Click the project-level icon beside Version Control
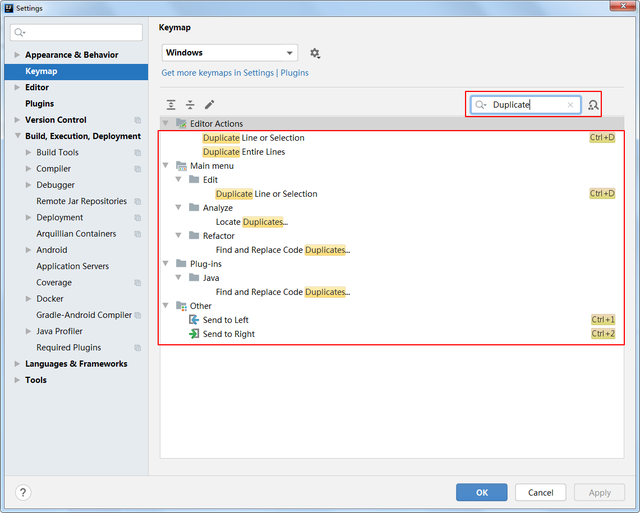The width and height of the screenshot is (640, 513). [138, 120]
